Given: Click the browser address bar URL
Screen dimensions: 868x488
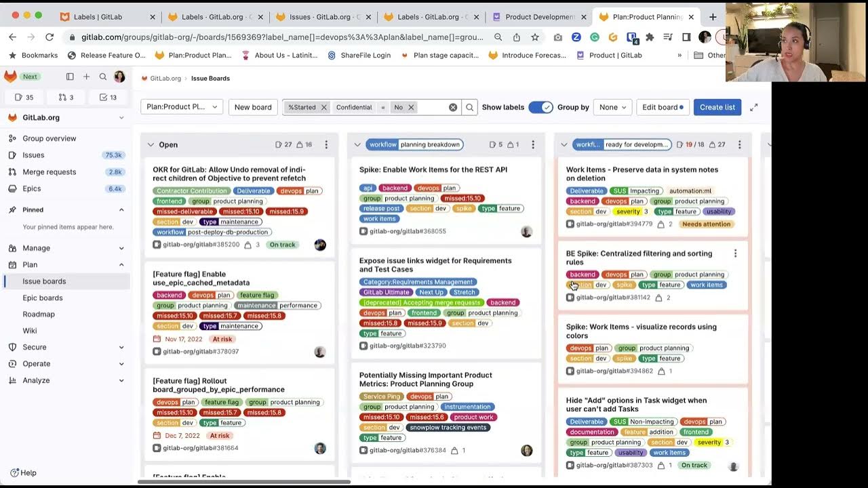Looking at the screenshot, I should click(282, 37).
